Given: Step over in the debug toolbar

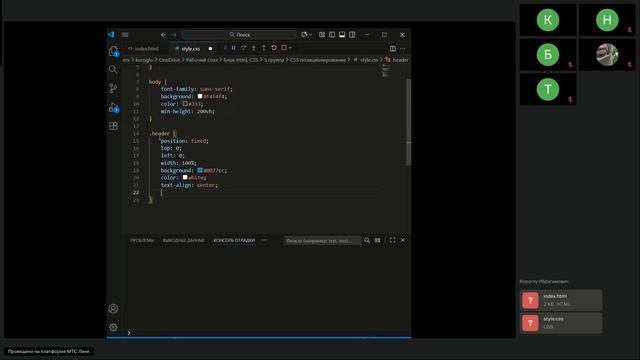Looking at the screenshot, I should point(244,48).
